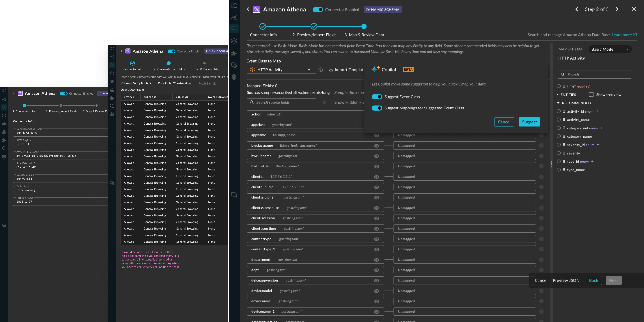Hide the clientpublicip field with eye icon

click(x=377, y=187)
